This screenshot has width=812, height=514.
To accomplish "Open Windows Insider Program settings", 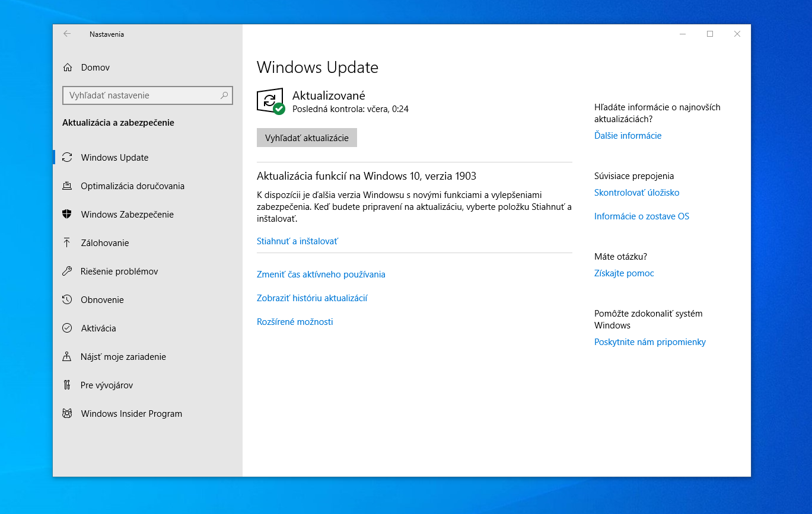I will [148, 414].
